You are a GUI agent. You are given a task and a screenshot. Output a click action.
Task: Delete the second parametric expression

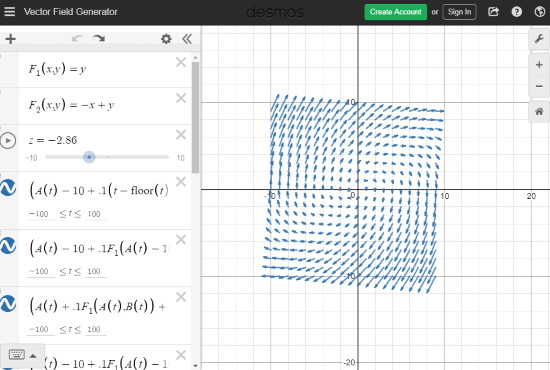pos(181,240)
